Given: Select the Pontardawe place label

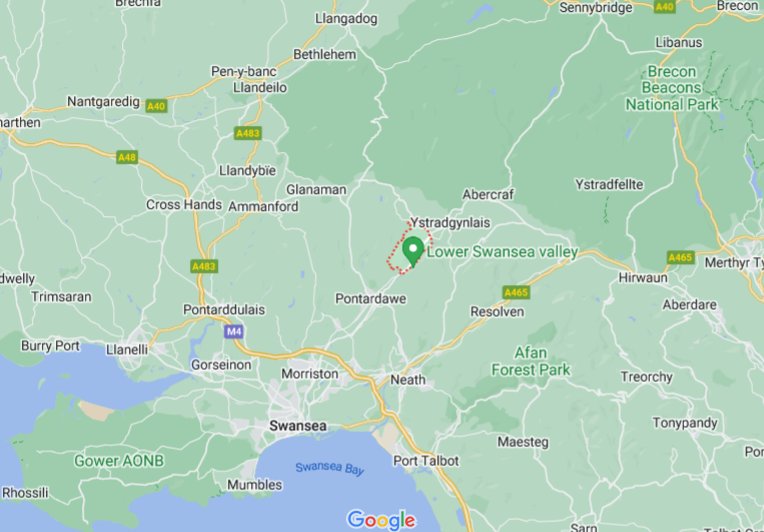Looking at the screenshot, I should pos(370,299).
